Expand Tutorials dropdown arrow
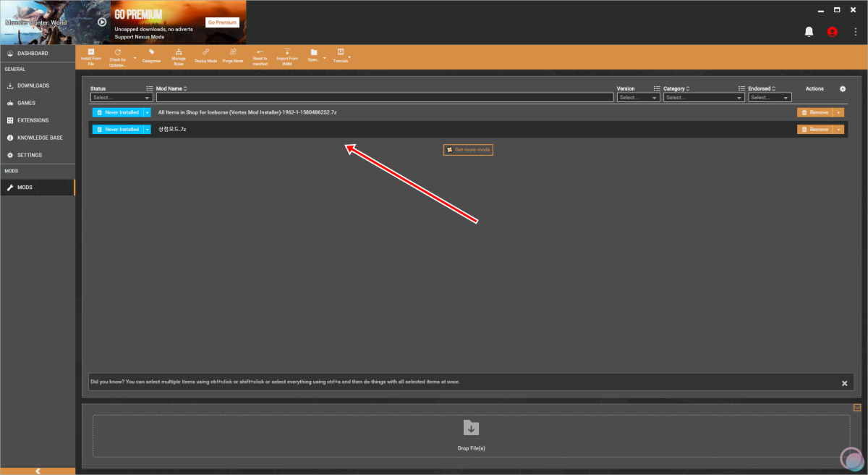Image resolution: width=868 pixels, height=475 pixels. [x=349, y=57]
